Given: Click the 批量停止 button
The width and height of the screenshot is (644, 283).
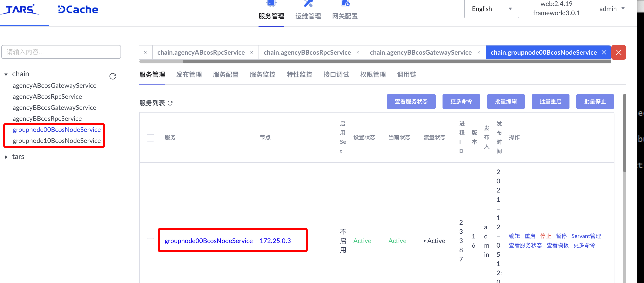Looking at the screenshot, I should click(x=595, y=101).
